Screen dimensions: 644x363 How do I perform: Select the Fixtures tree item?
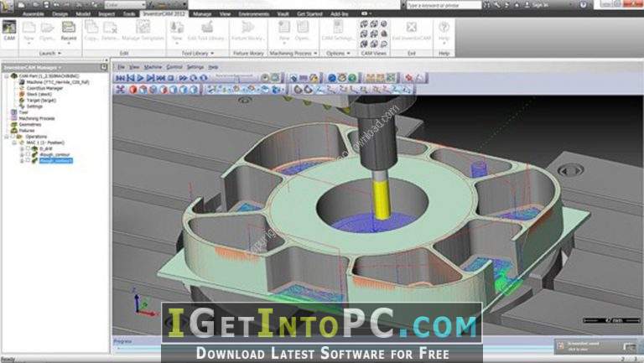(x=27, y=131)
